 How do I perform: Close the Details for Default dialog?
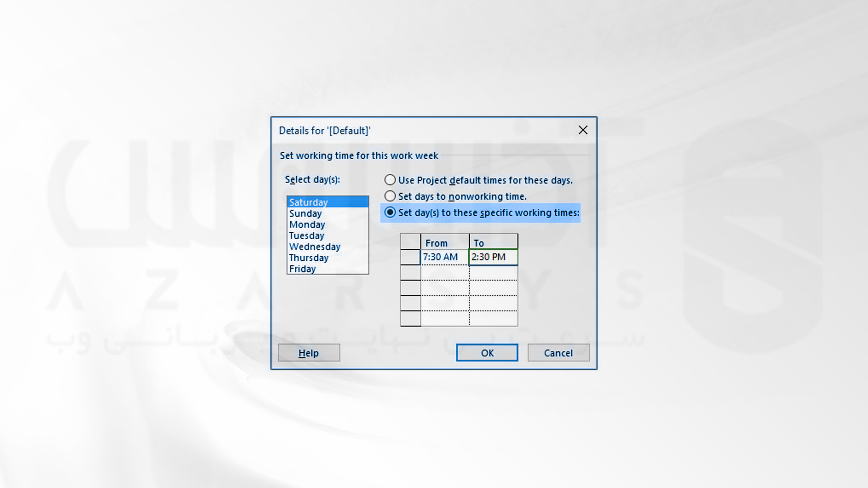(583, 130)
